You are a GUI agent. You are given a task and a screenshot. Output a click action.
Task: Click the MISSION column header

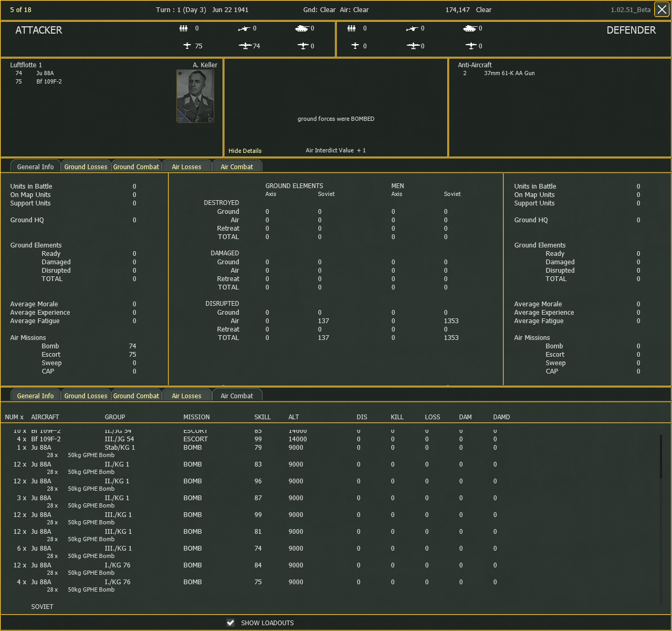(x=196, y=417)
